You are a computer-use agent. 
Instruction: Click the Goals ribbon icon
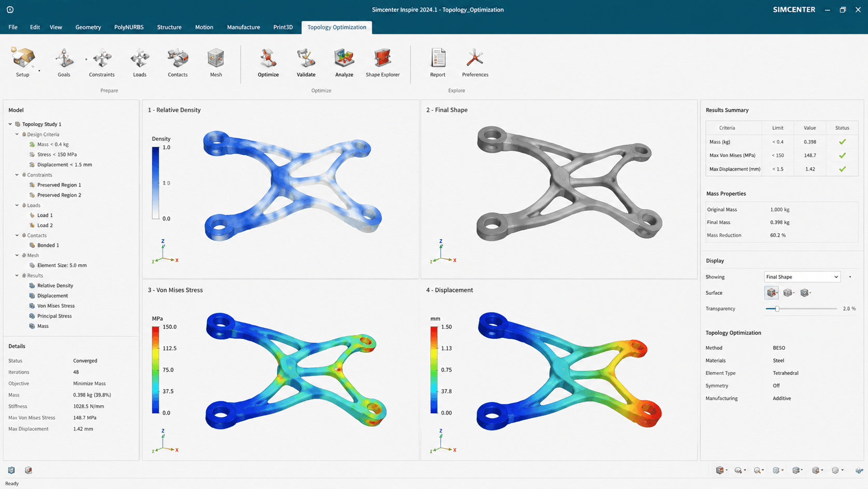tap(64, 62)
